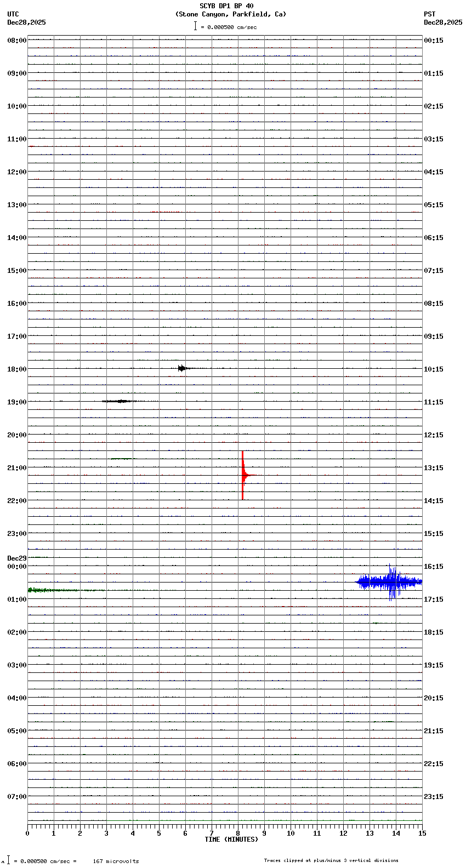Click the black noise burst on 19:00 trace
This screenshot has width=466, height=868.
pos(121,401)
